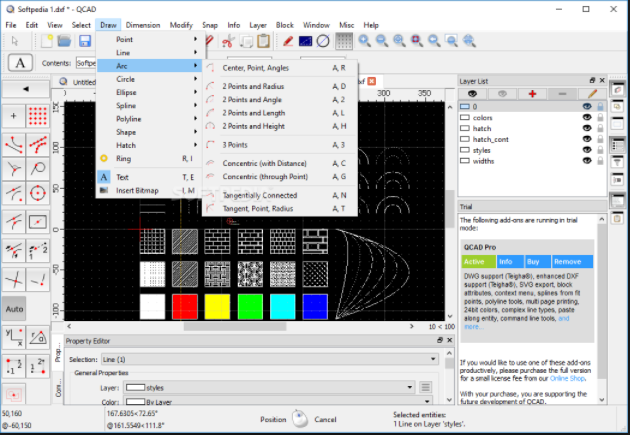The image size is (630, 435).
Task: Toggle visibility of colors layer
Action: tap(587, 117)
